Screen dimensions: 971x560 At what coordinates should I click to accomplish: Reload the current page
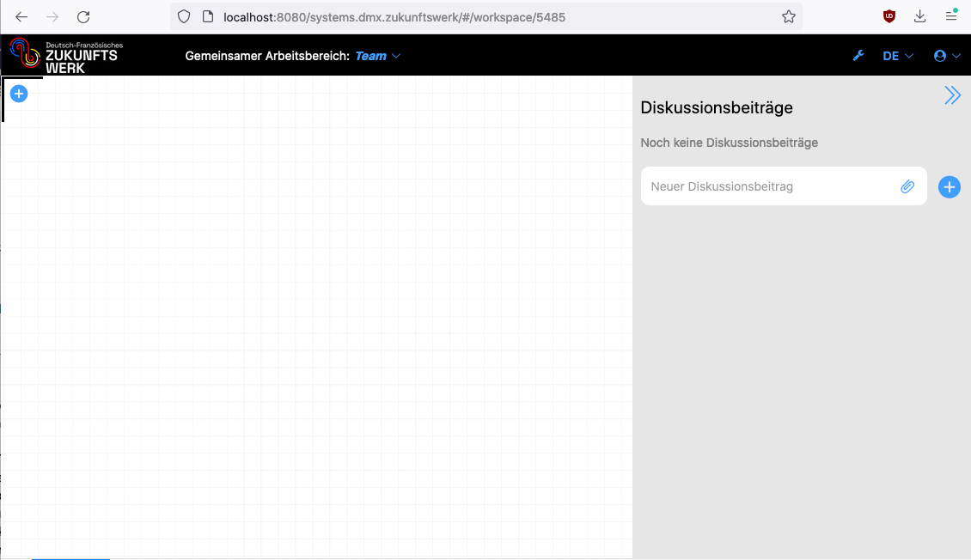pos(83,16)
